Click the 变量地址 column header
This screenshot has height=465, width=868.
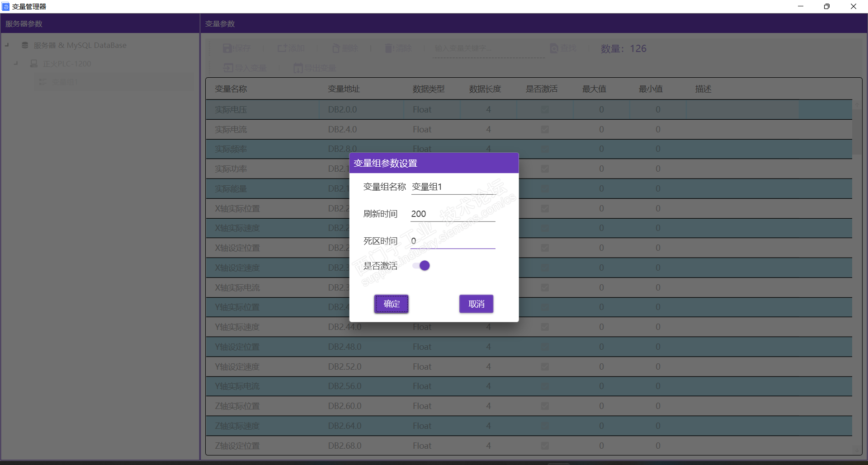pyautogui.click(x=344, y=89)
